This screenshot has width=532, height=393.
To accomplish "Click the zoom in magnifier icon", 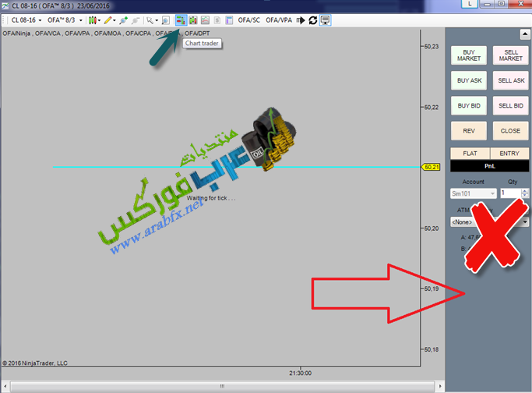I will 124,20.
